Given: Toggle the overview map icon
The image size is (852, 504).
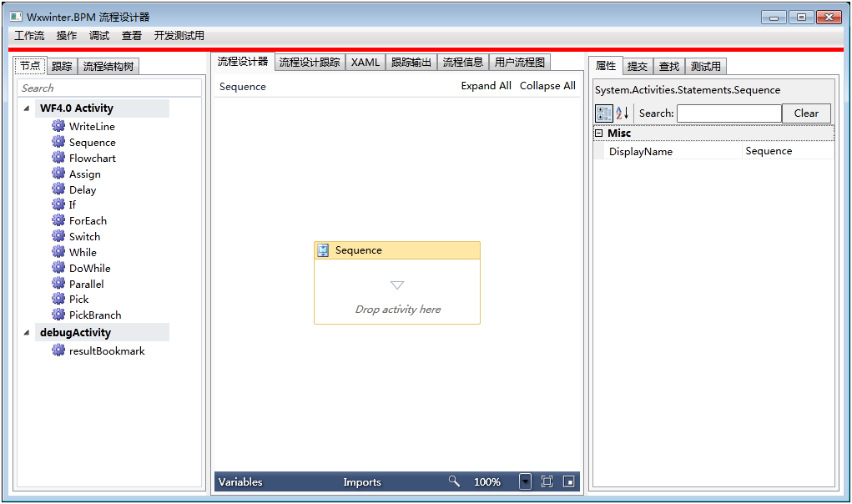Looking at the screenshot, I should click(x=569, y=481).
